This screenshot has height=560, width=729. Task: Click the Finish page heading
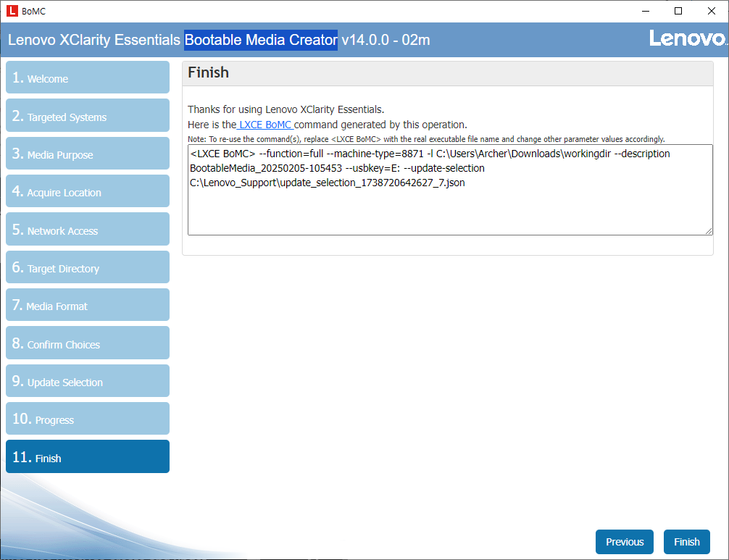click(x=208, y=72)
